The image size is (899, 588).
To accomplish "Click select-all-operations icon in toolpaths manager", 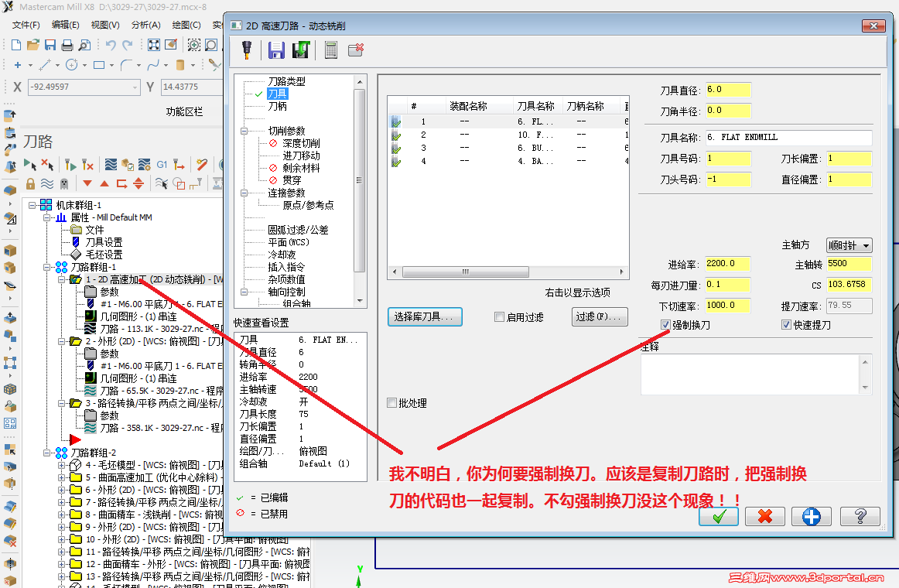I will pos(30,165).
